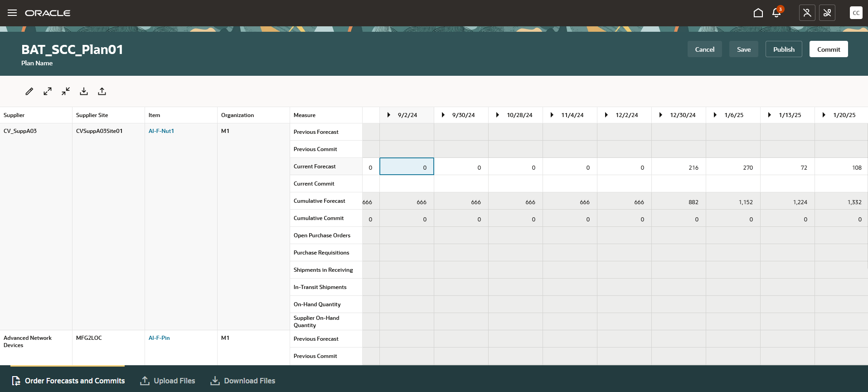Expand the 9/30/24 column
This screenshot has height=392, width=868.
443,115
